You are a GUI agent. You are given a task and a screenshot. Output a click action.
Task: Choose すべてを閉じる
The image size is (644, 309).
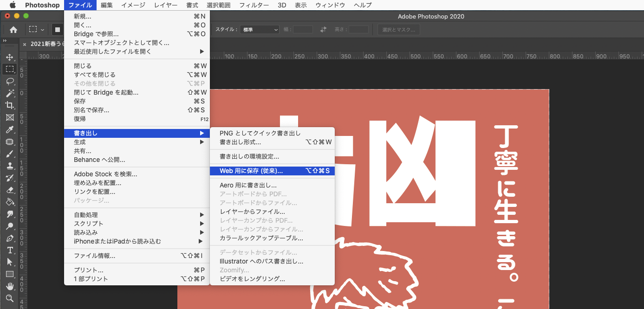(x=137, y=75)
